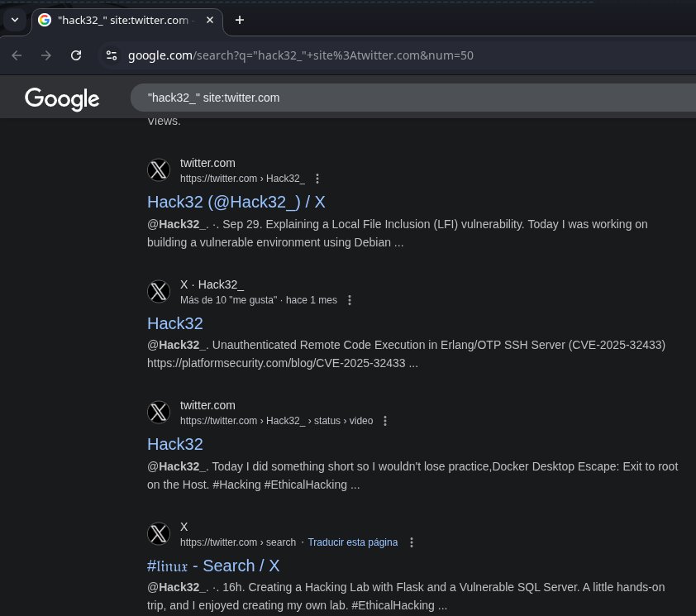696x616 pixels.
Task: Click the Google favicon on the tab
Action: pyautogui.click(x=45, y=20)
